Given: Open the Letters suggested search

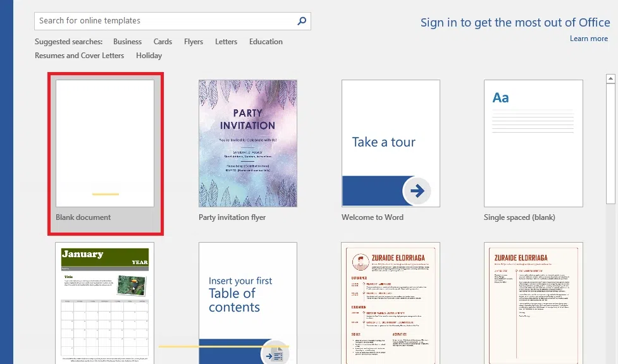Looking at the screenshot, I should pos(226,42).
